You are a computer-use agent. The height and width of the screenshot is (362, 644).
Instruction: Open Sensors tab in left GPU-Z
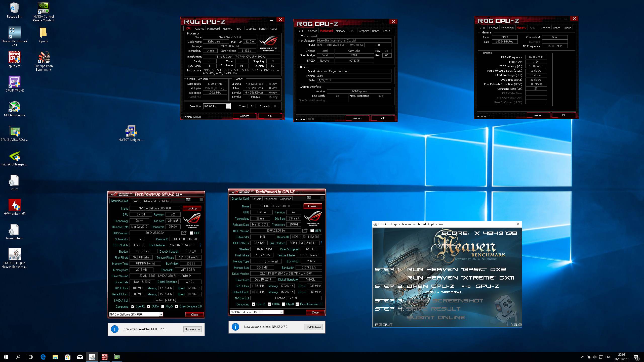coord(135,201)
